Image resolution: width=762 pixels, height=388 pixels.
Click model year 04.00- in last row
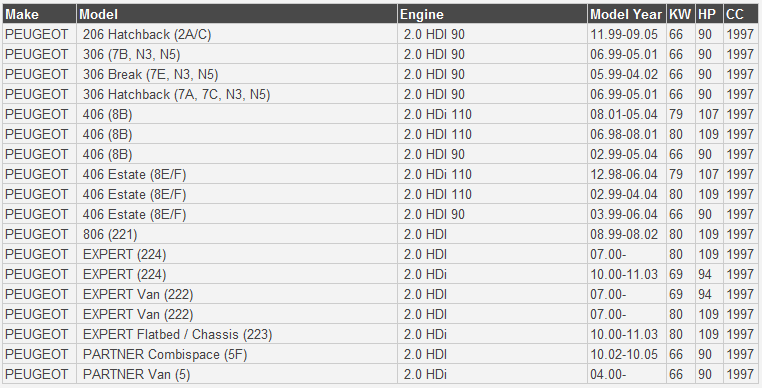[x=627, y=374]
